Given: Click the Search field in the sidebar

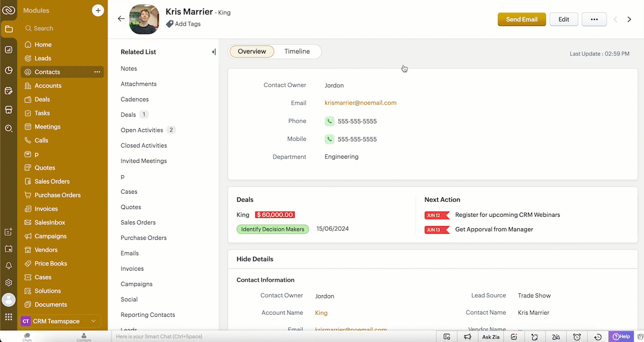Looking at the screenshot, I should (62, 28).
